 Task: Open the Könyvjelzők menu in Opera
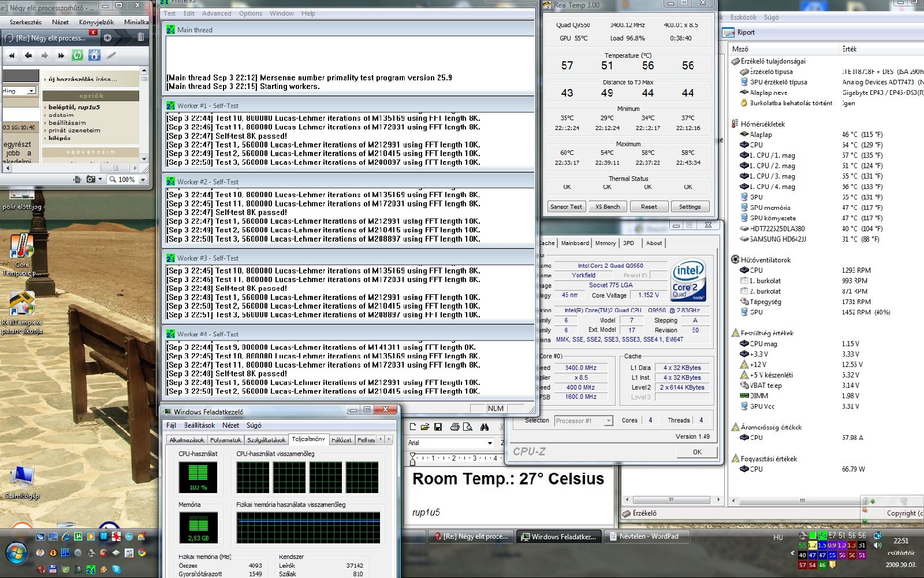[96, 22]
